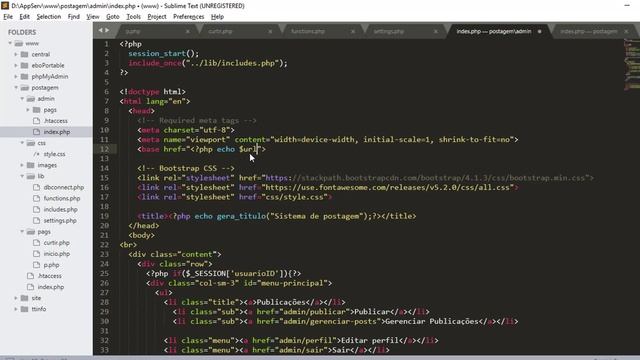Open the File menu
Image resolution: width=640 pixels, height=360 pixels.
8,17
